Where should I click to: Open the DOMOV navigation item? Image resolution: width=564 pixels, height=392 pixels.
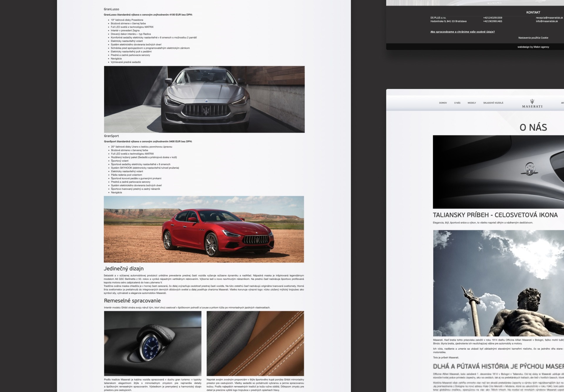coord(443,103)
